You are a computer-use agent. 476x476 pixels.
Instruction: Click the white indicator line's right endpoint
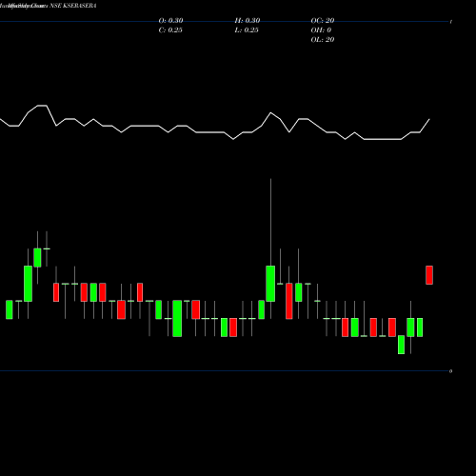pyautogui.click(x=429, y=119)
